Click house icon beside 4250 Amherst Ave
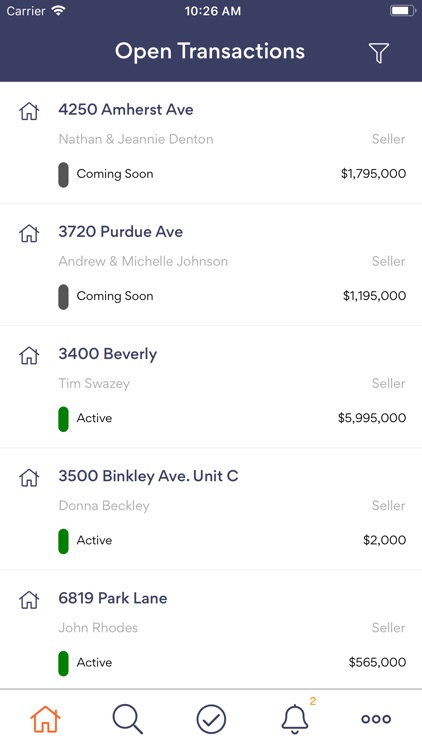The height and width of the screenshot is (750, 422). pyautogui.click(x=29, y=111)
